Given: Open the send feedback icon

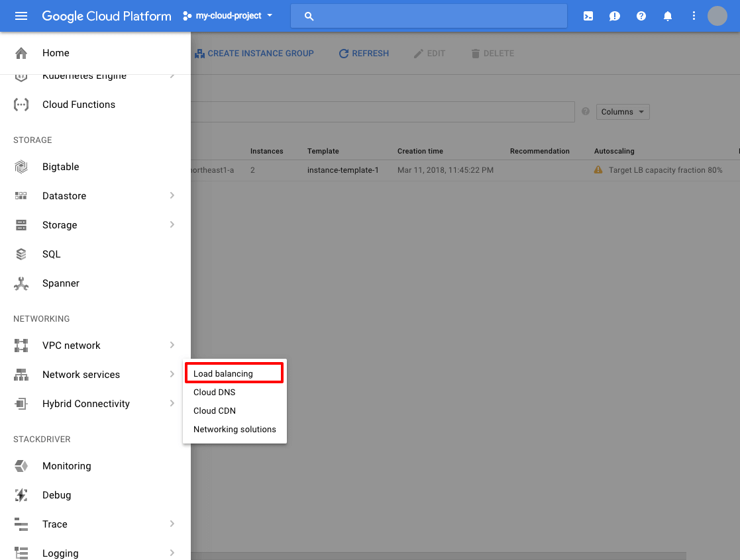Looking at the screenshot, I should click(x=615, y=16).
